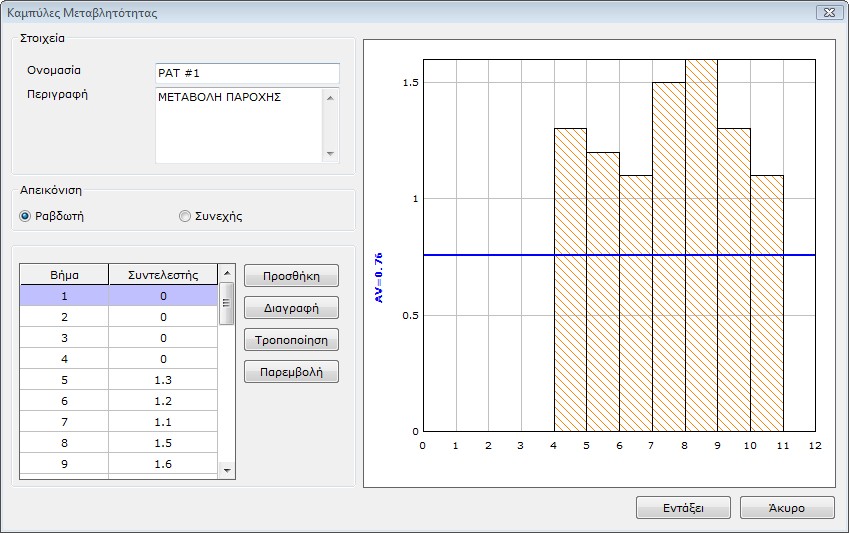This screenshot has width=849, height=533.
Task: Cancel the dialog with Άκυρο
Action: (x=786, y=508)
